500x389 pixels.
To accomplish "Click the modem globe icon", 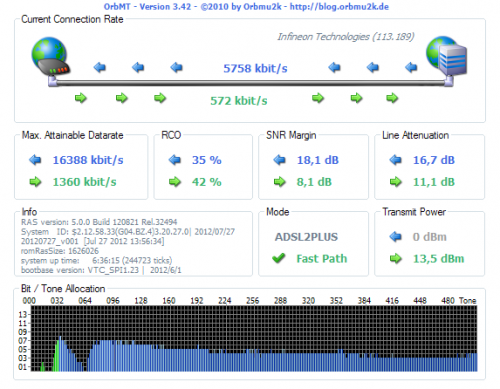I will [51, 56].
